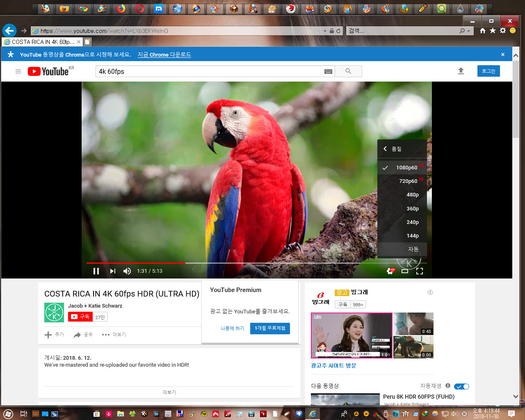Select 720p60 quality
This screenshot has height=420, width=525.
[x=402, y=181]
